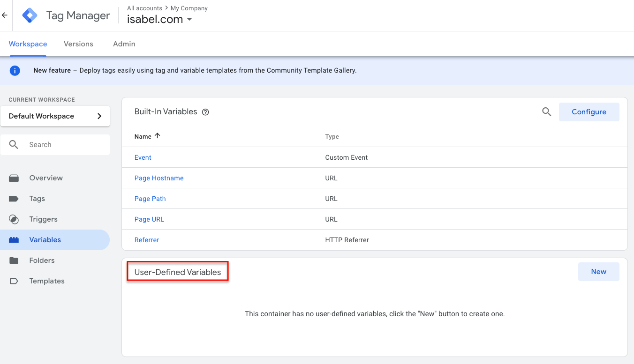The width and height of the screenshot is (634, 364).
Task: Click the URL type cell for Page Hostname
Action: [x=331, y=178]
